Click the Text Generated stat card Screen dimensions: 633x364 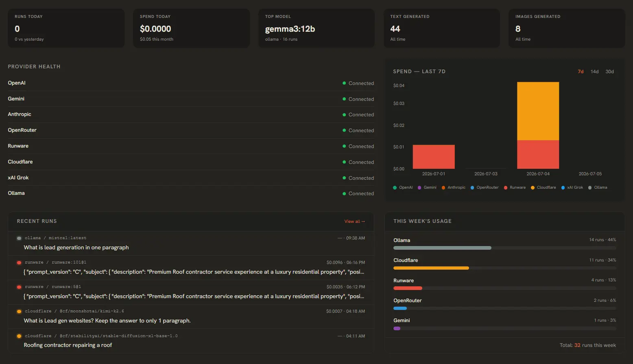click(x=442, y=28)
